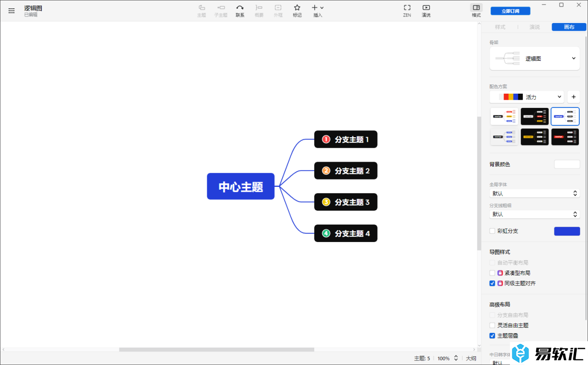Click the 主题: 5 topic count
The image size is (588, 365).
pyautogui.click(x=422, y=358)
